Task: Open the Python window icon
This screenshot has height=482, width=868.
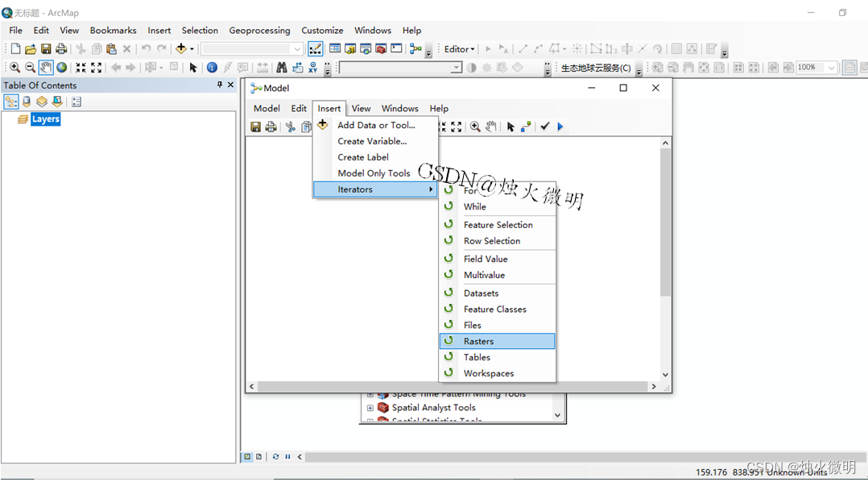Action: 396,48
